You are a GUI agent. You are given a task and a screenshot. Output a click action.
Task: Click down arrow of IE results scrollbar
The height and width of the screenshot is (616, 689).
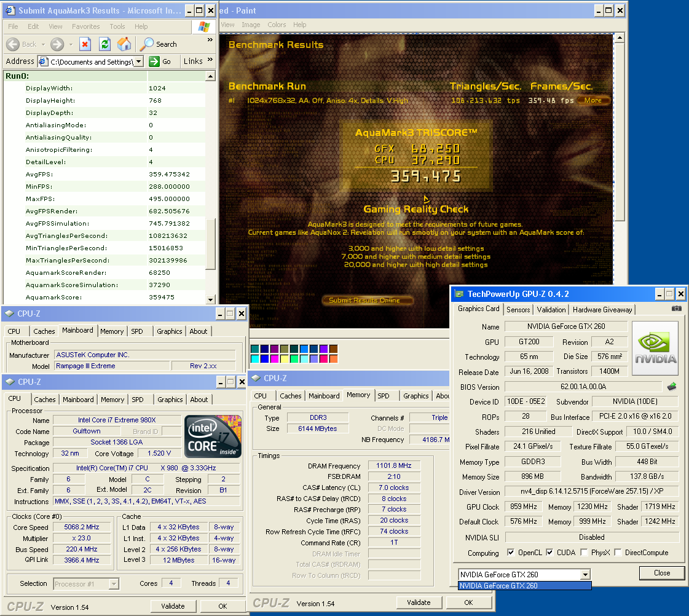coord(210,299)
